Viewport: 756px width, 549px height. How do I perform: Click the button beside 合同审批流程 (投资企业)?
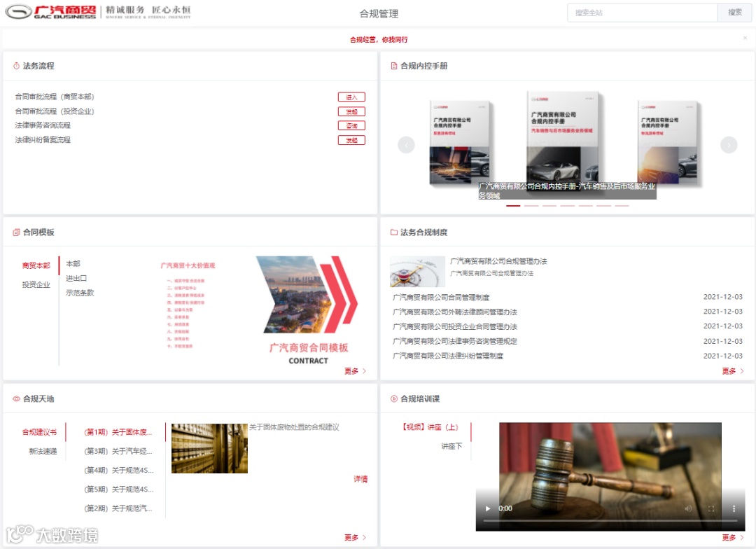(351, 111)
